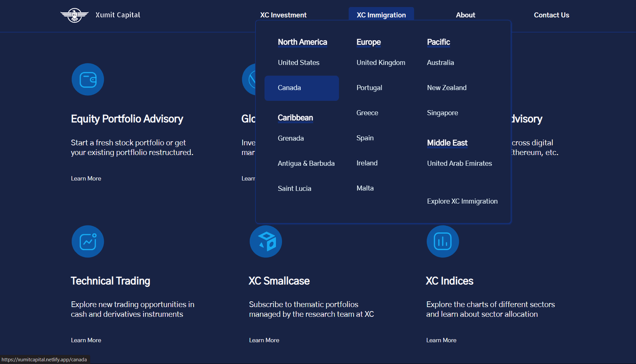Select Australia under Pacific
This screenshot has height=364, width=636.
(x=440, y=63)
